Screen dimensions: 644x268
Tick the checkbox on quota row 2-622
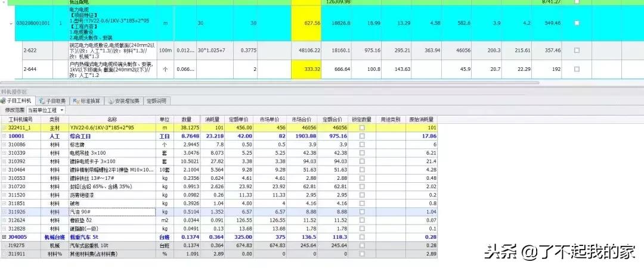tap(577, 50)
